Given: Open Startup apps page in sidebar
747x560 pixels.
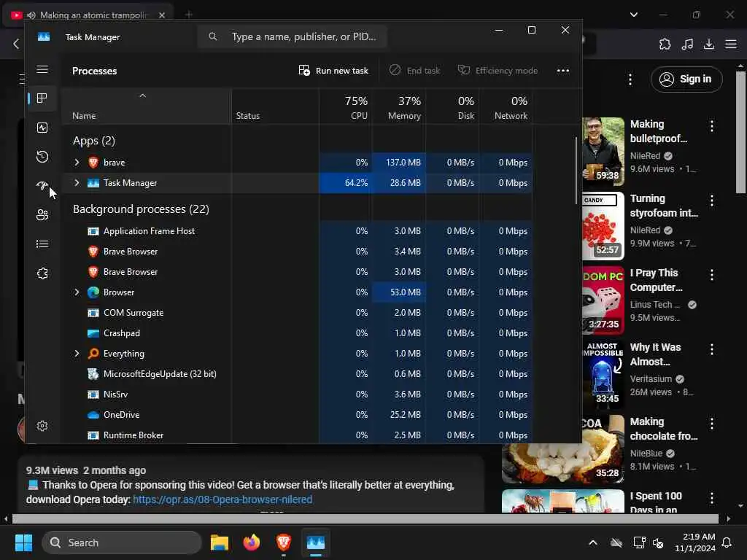Looking at the screenshot, I should pyautogui.click(x=42, y=186).
